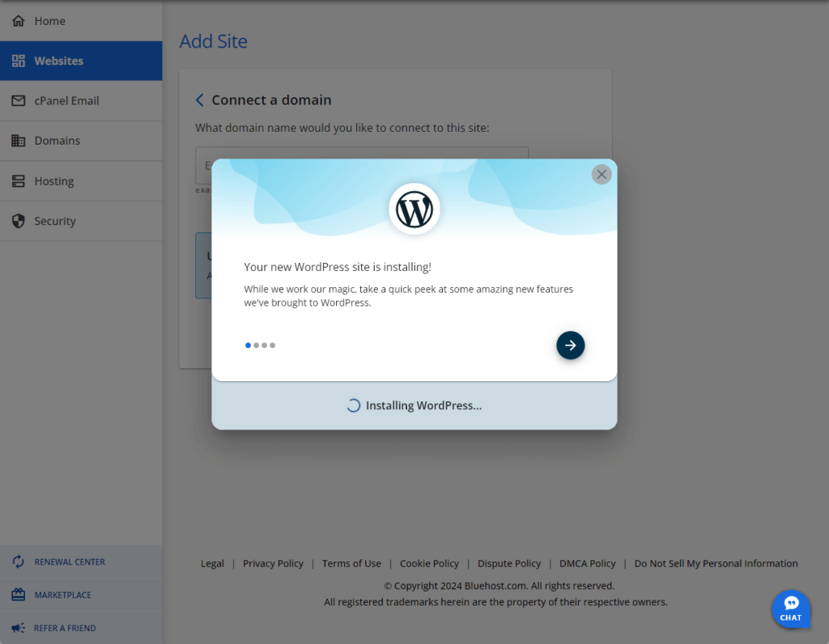Open Do Not Sell My Personal Information link
829x644 pixels.
(716, 563)
